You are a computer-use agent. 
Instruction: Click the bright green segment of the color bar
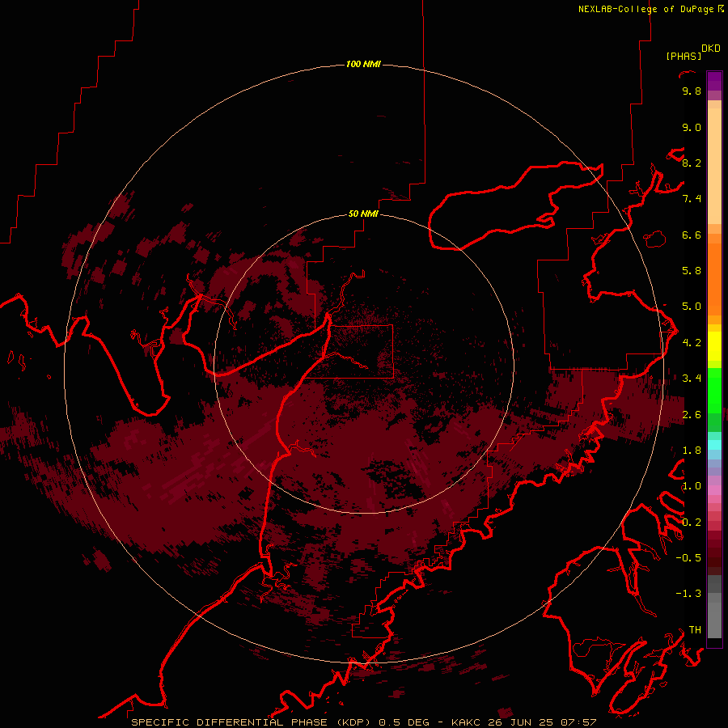click(x=714, y=391)
